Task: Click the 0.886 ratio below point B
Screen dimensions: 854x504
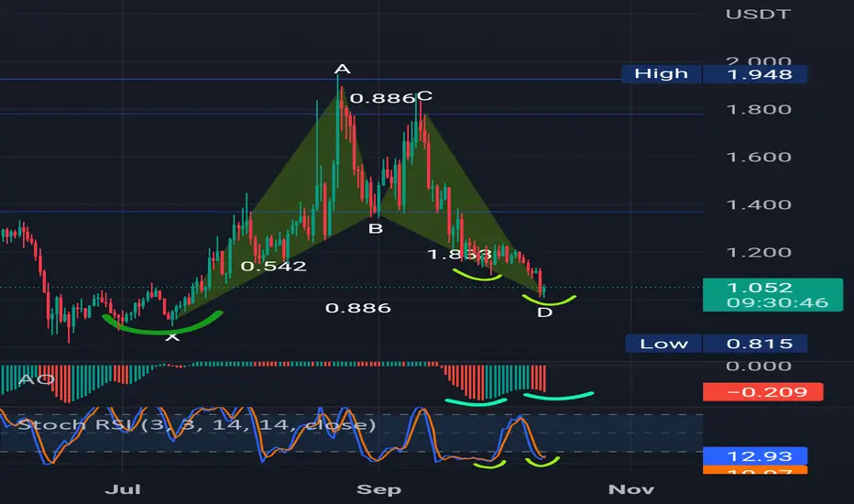Action: click(358, 309)
